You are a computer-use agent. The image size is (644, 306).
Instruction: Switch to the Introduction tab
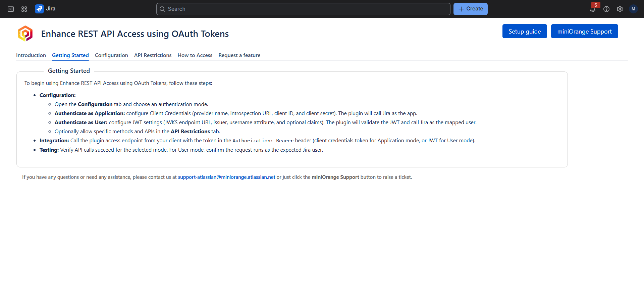point(31,55)
